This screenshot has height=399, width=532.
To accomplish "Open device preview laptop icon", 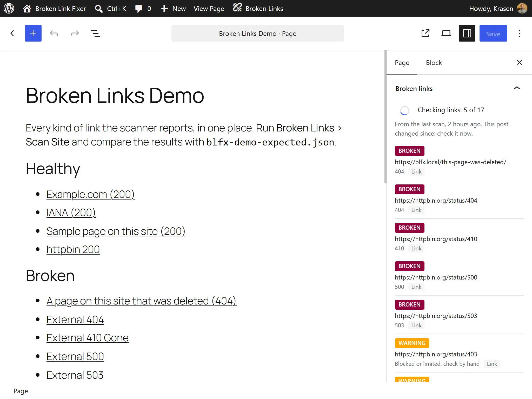I will 446,33.
